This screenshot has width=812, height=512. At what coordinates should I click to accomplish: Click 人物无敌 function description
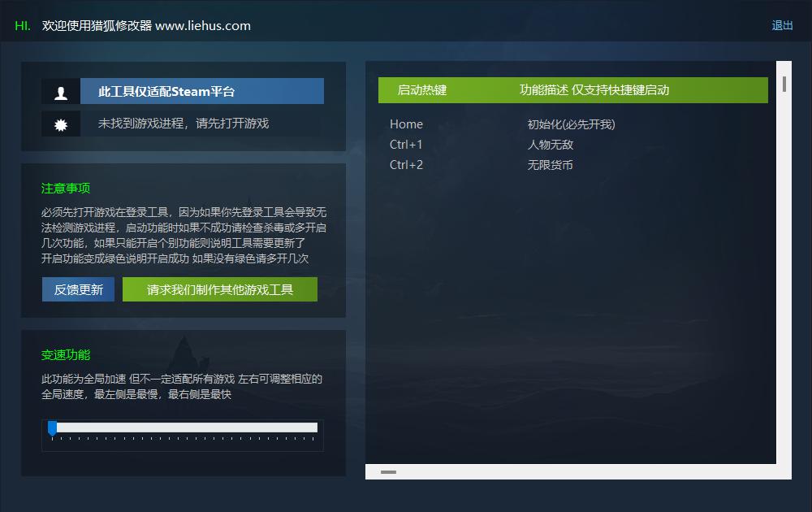point(550,145)
